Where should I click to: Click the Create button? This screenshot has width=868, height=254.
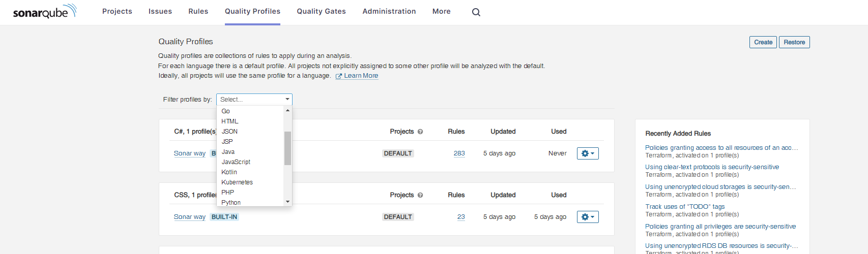click(x=763, y=42)
